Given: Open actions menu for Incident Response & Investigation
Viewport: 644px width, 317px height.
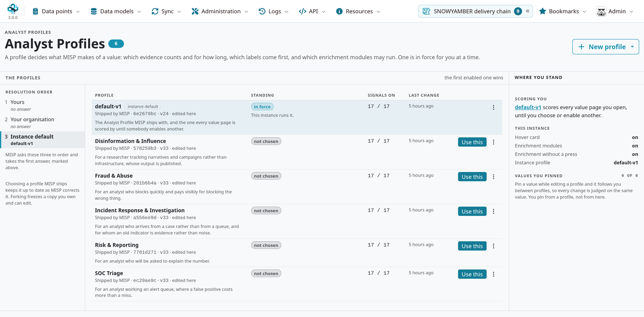Looking at the screenshot, I should click(493, 211).
